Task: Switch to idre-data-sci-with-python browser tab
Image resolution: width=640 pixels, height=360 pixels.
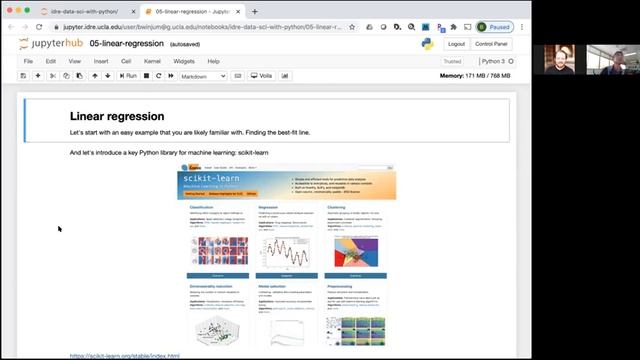Action: pos(84,11)
